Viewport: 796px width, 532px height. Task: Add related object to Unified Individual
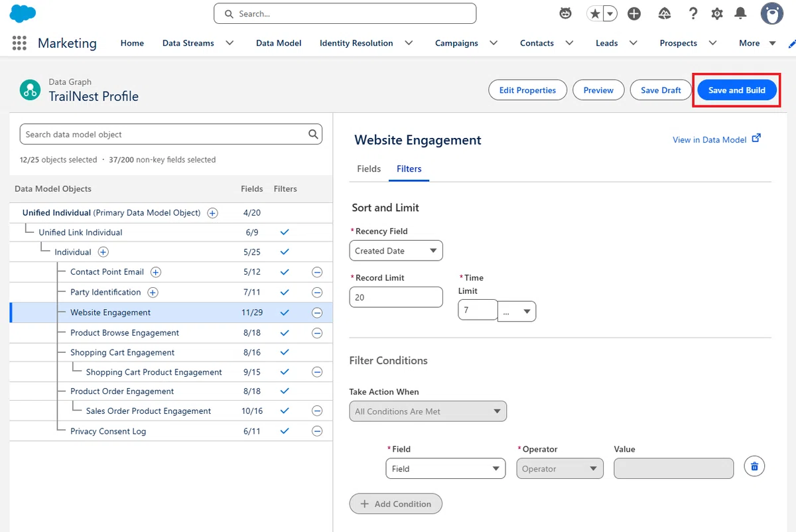click(x=212, y=213)
